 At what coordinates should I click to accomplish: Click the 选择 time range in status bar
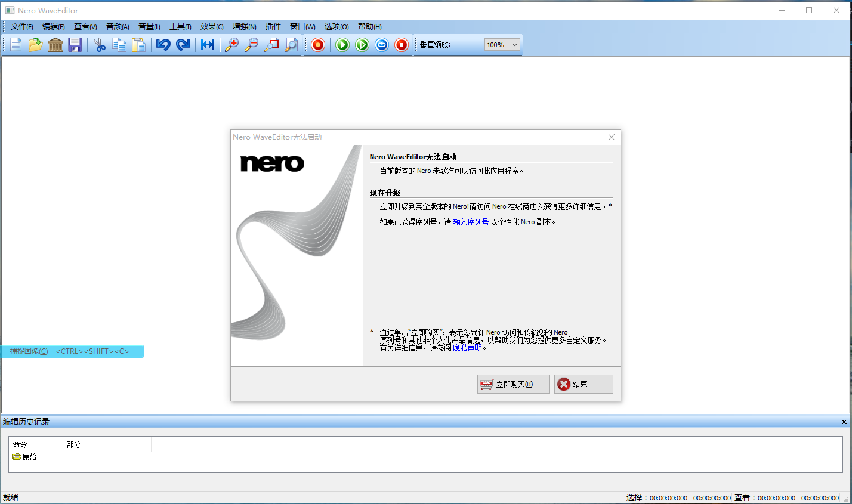tap(678, 498)
